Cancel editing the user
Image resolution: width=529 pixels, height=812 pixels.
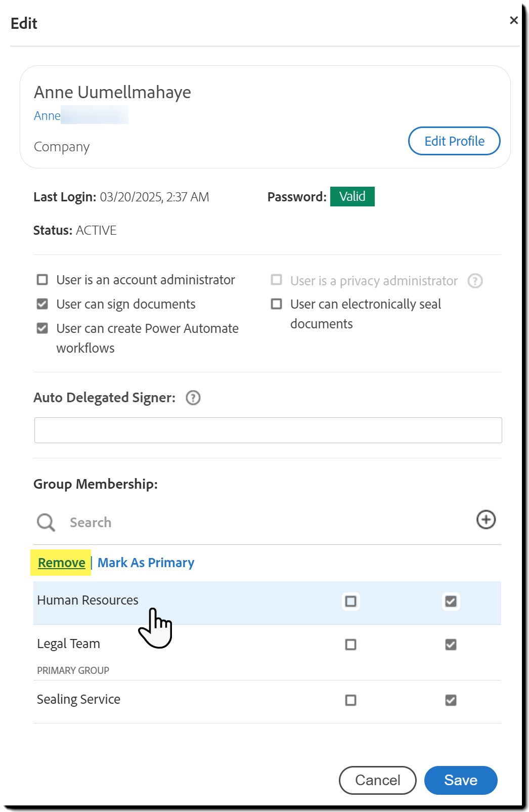point(377,780)
